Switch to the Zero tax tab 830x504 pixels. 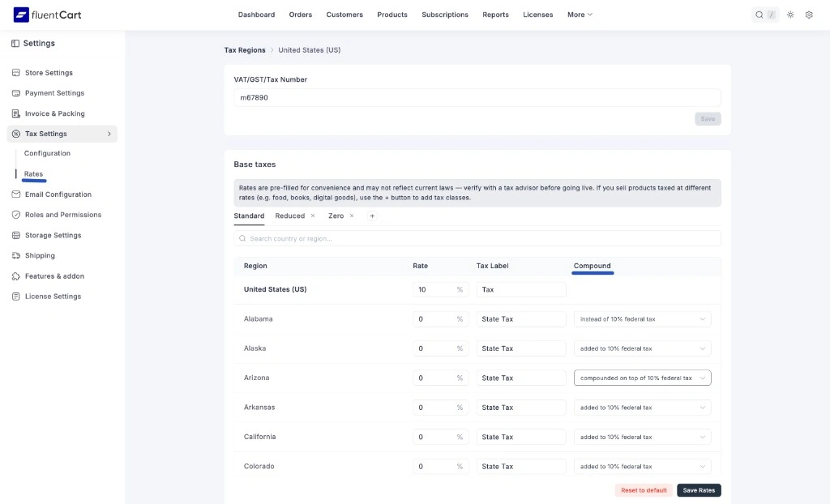point(336,216)
